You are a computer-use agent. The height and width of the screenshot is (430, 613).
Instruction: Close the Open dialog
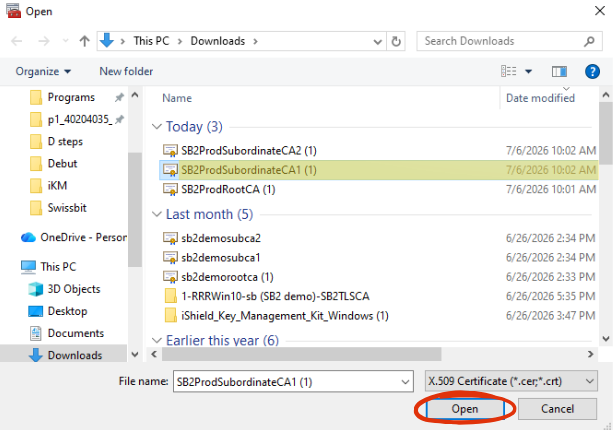click(x=600, y=11)
